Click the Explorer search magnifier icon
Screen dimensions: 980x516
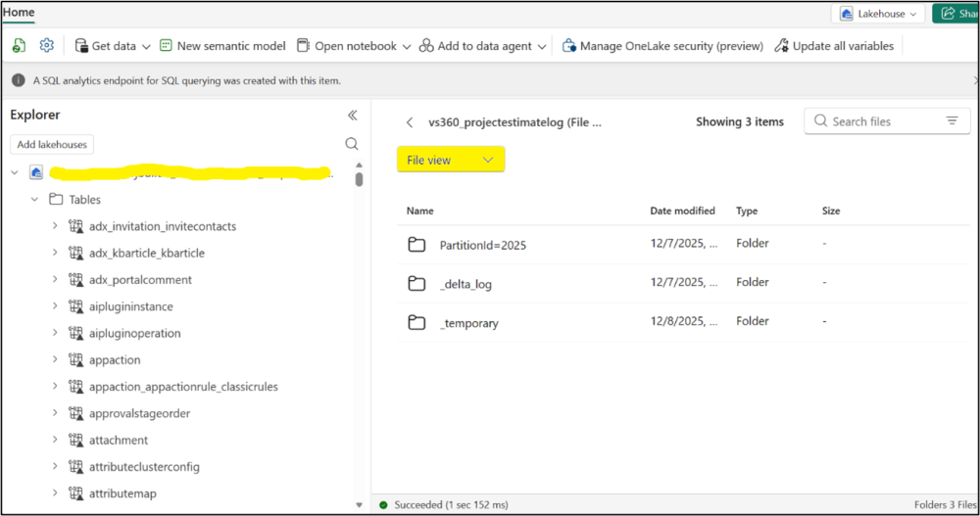(352, 144)
